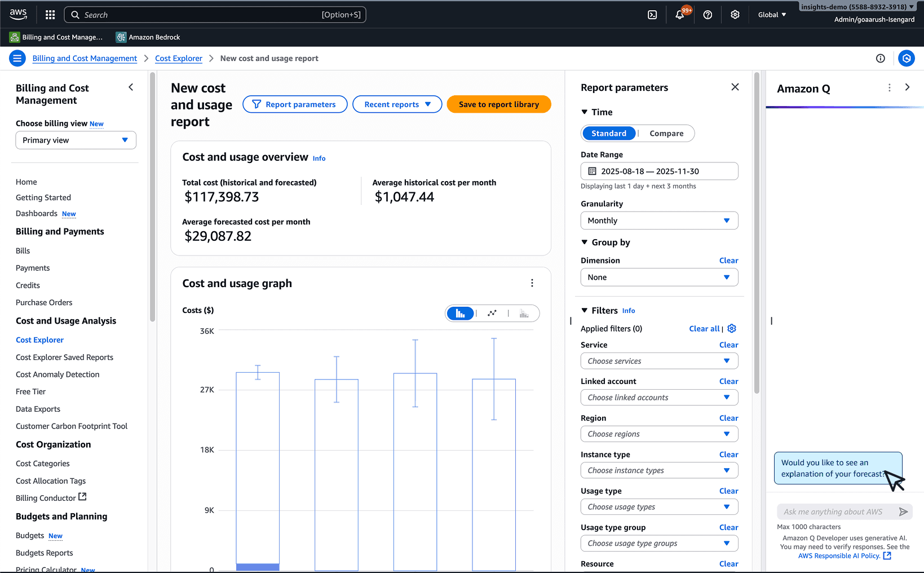Open the Primary view billing dropdown
Screen dimensions: 924x573
coord(76,140)
